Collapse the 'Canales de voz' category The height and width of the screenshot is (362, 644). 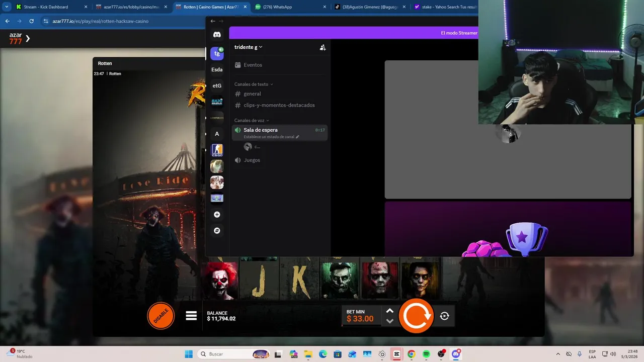(x=252, y=120)
